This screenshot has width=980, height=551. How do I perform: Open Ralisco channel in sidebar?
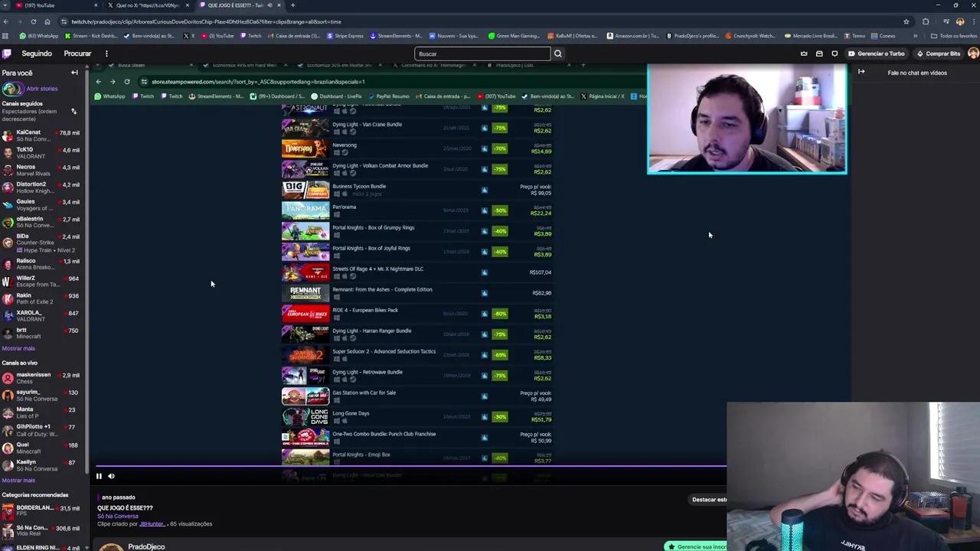pyautogui.click(x=44, y=264)
